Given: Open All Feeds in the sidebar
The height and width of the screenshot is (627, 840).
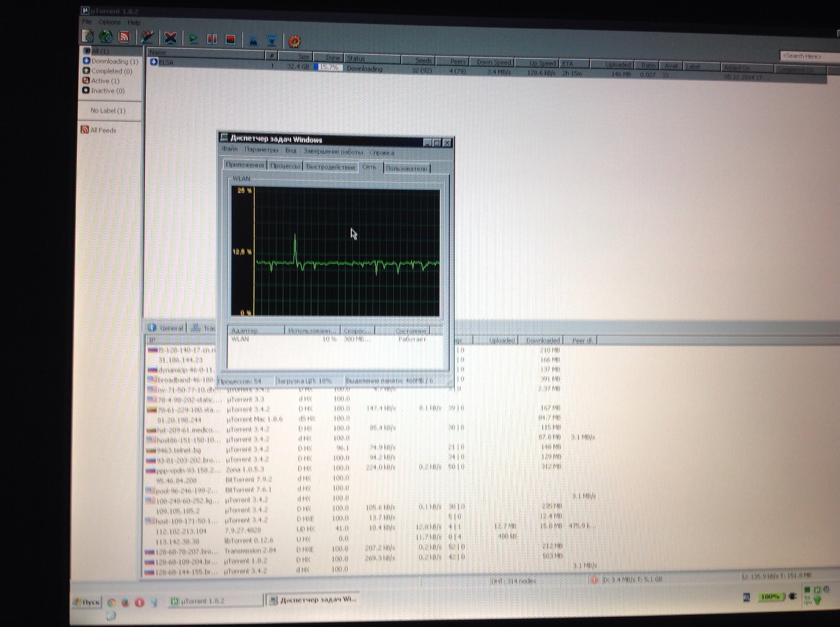Looking at the screenshot, I should tap(99, 130).
